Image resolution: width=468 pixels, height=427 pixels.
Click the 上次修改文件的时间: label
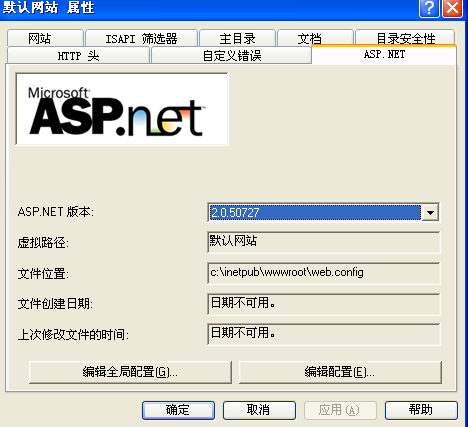73,335
